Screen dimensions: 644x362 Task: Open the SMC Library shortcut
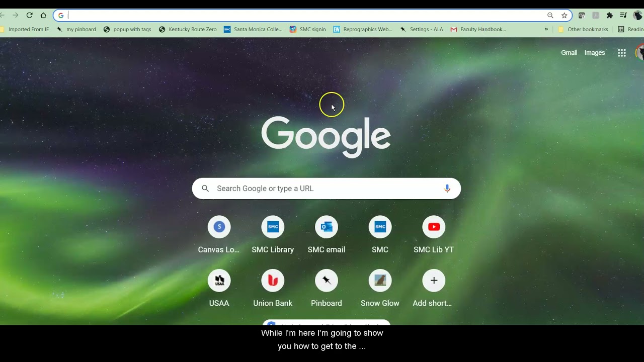click(x=273, y=235)
